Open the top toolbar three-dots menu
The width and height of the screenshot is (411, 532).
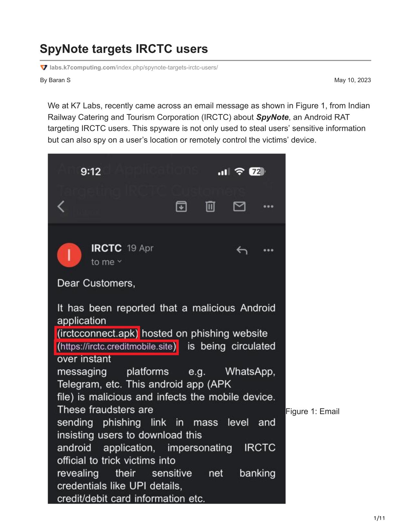(268, 206)
